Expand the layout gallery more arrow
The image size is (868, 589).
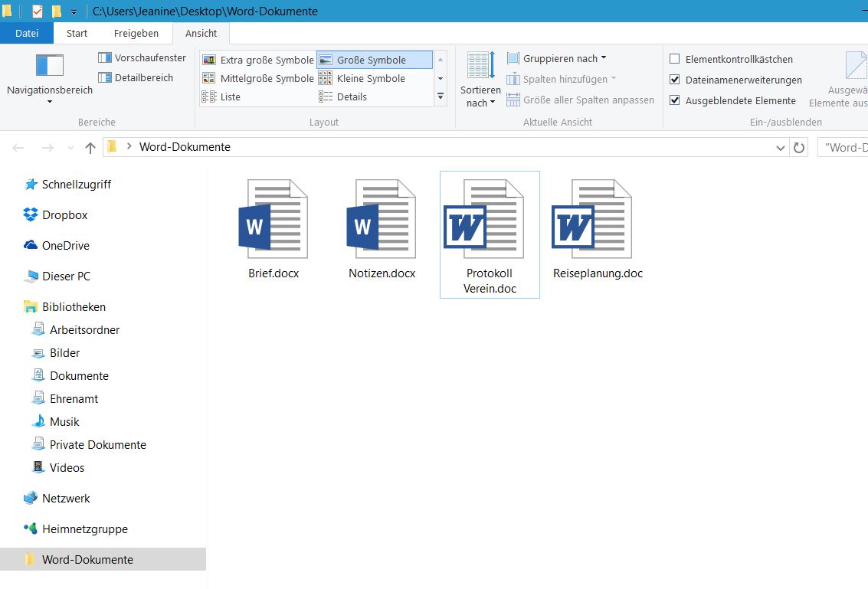pyautogui.click(x=441, y=97)
